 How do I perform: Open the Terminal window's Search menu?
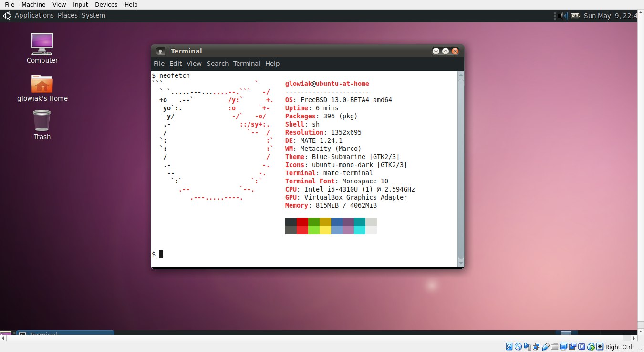click(218, 64)
